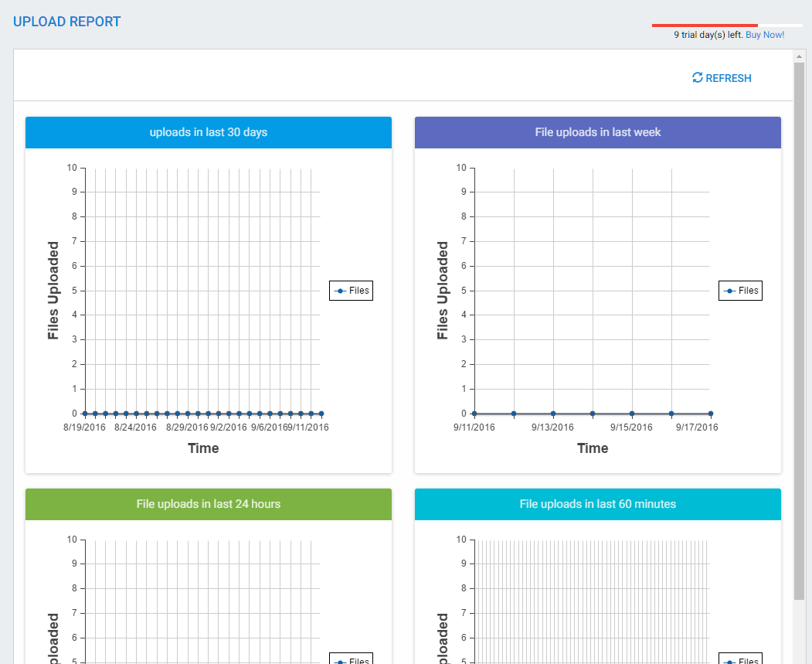This screenshot has width=812, height=664.
Task: Click the Time axis title in 30 days chart
Action: (x=203, y=448)
